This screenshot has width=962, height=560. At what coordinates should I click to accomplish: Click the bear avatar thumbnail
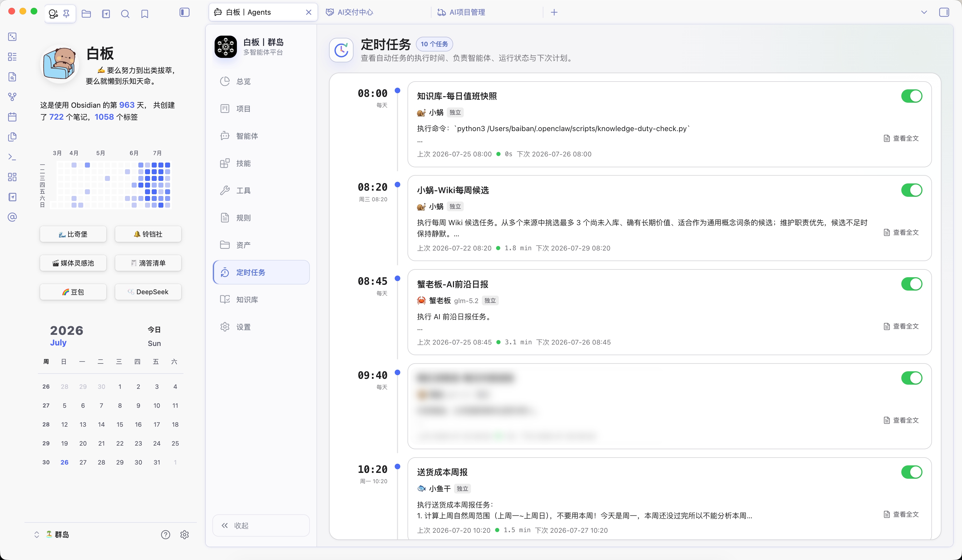click(59, 64)
